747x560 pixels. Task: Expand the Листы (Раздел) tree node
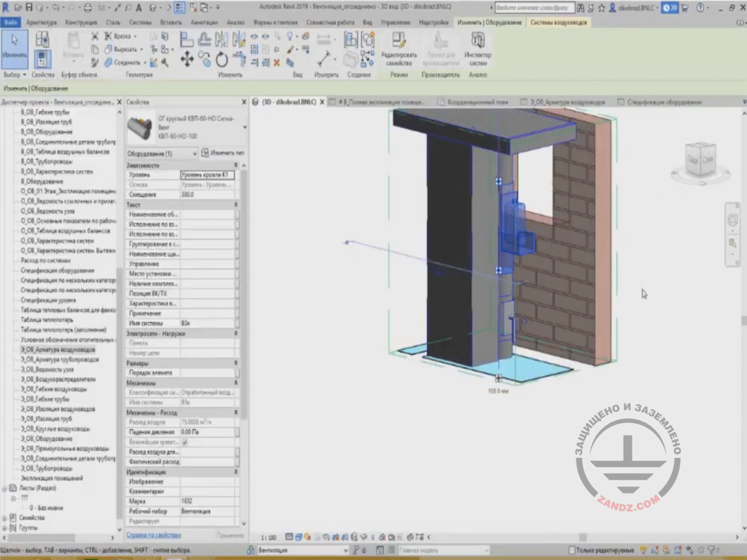(x=6, y=488)
